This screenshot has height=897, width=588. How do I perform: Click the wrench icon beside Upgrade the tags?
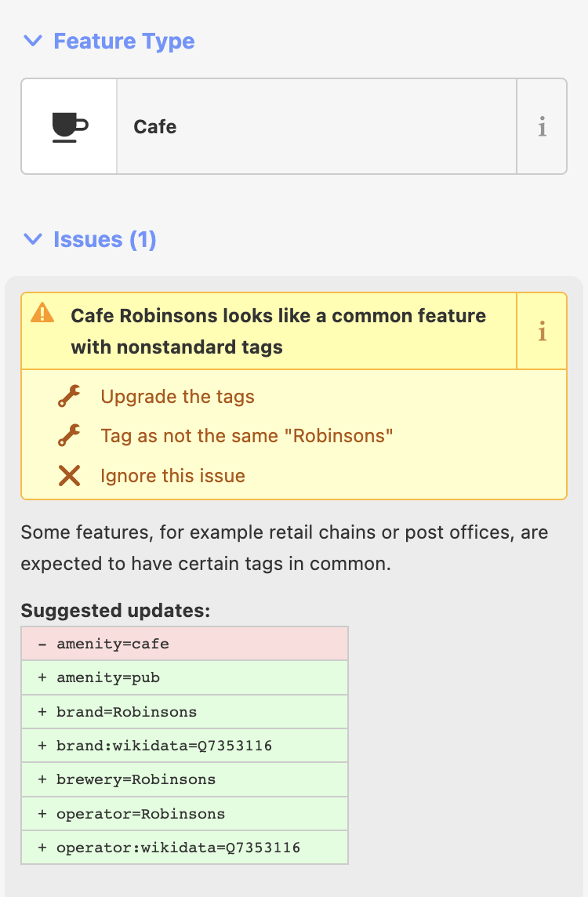pos(70,396)
